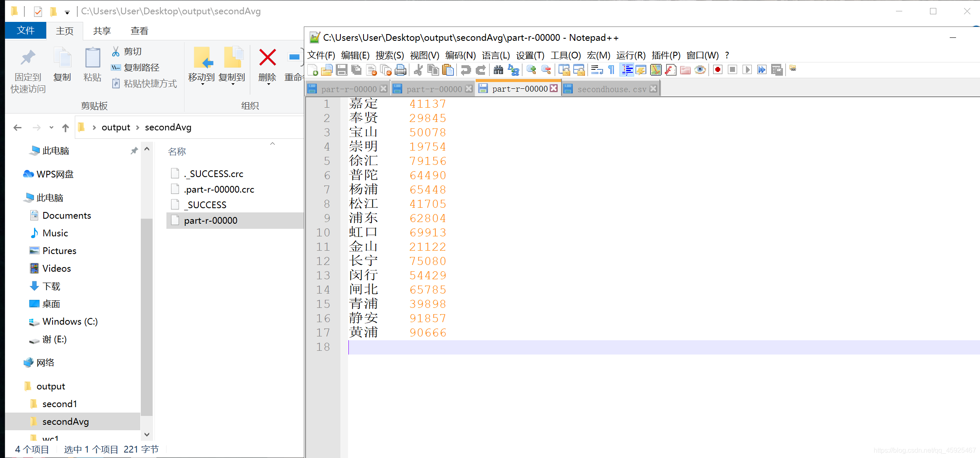The width and height of the screenshot is (980, 458).
Task: Toggle show all characters pilcrow button
Action: [611, 70]
